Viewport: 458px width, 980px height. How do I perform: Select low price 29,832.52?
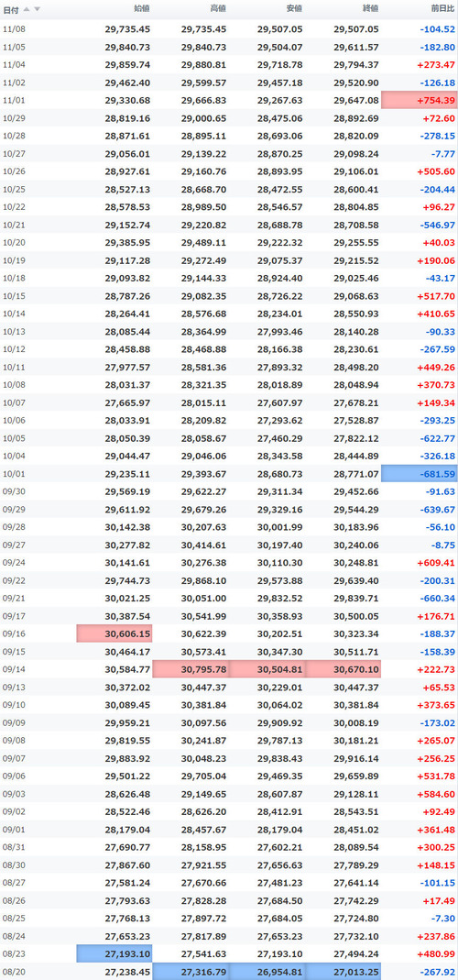(280, 598)
